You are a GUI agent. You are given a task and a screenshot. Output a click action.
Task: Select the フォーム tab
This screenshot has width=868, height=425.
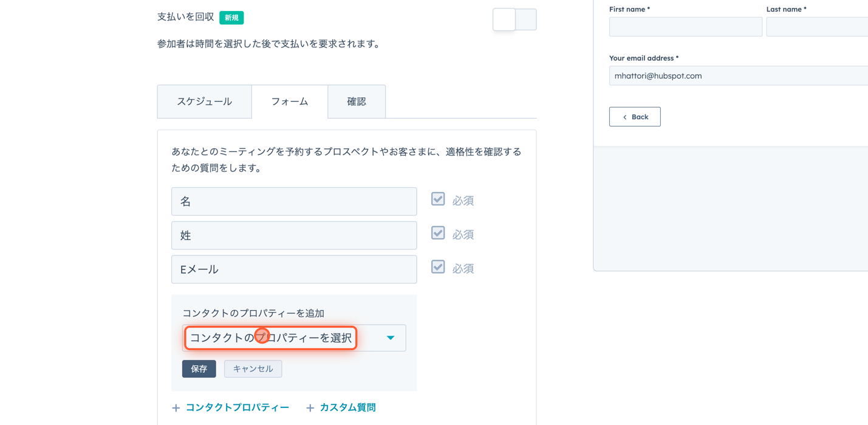(290, 102)
